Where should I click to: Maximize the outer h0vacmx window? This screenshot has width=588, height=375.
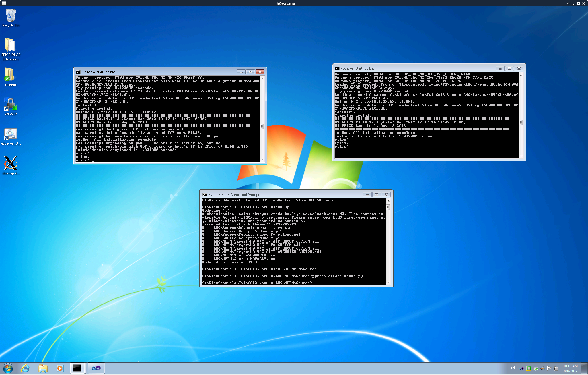[578, 3]
